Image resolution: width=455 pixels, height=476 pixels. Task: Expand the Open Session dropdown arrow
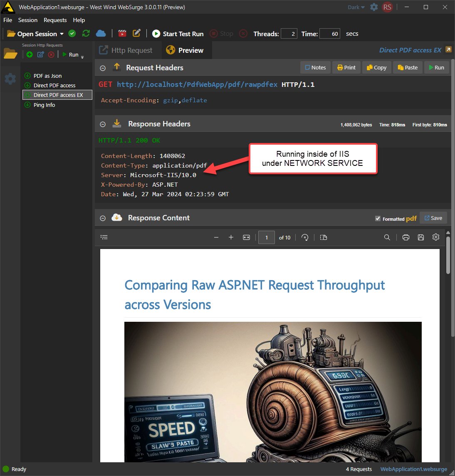point(62,34)
